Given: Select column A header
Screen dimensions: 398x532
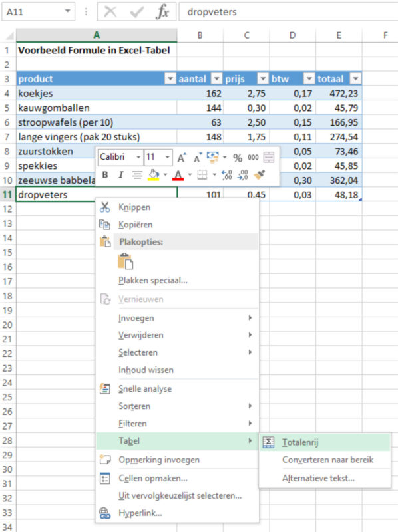Looking at the screenshot, I should 97,35.
